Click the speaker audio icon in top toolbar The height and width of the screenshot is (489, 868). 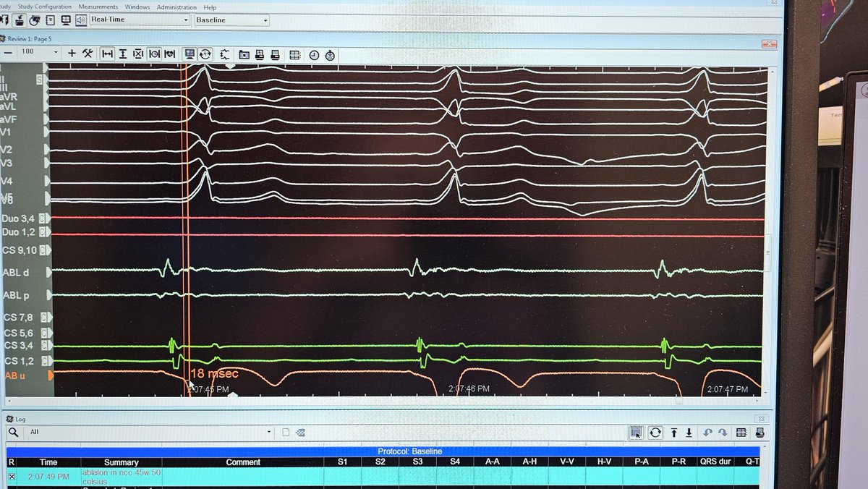[x=80, y=20]
